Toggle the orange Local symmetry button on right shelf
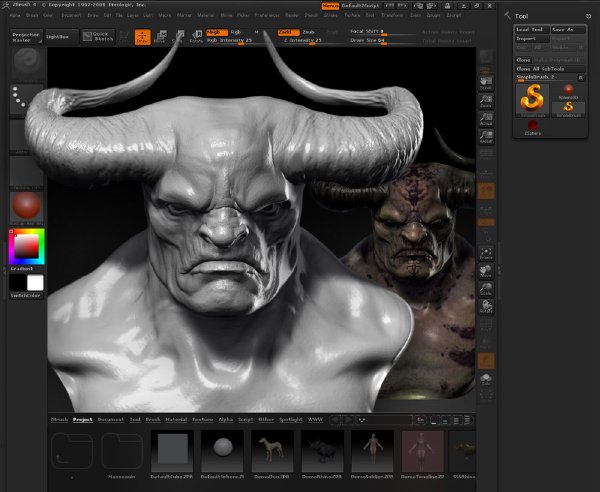 click(x=486, y=191)
